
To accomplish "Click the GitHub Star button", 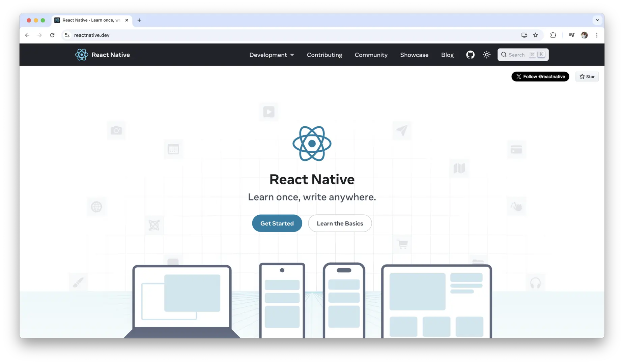I will pyautogui.click(x=587, y=77).
